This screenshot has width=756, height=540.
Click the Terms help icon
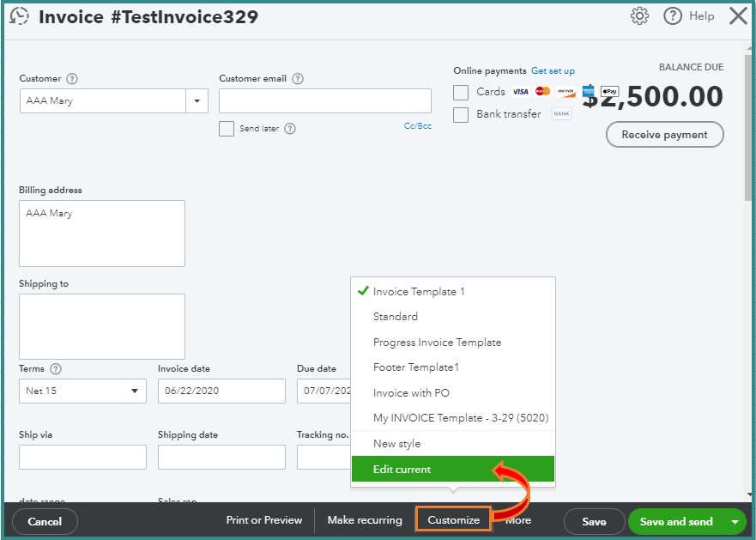(x=56, y=369)
